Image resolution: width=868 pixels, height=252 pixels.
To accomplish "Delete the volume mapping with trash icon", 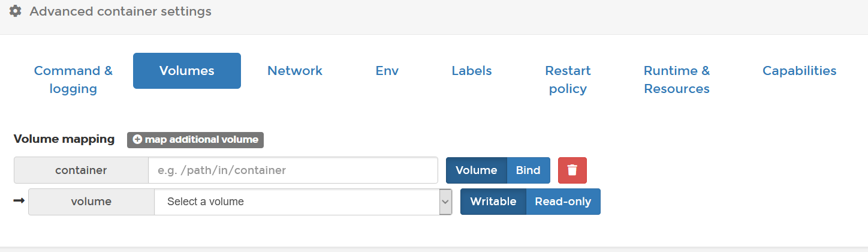I will click(x=572, y=170).
